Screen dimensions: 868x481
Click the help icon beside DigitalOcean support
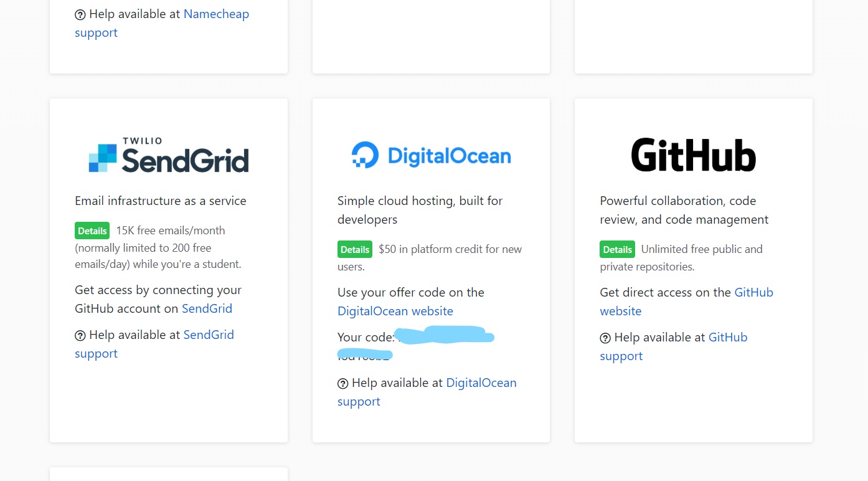[x=342, y=383]
